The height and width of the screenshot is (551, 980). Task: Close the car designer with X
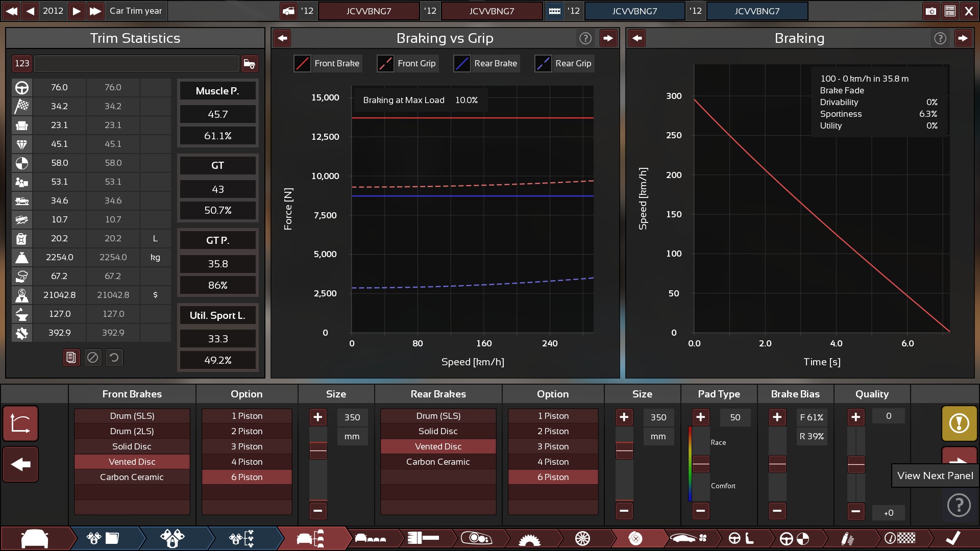click(x=969, y=11)
